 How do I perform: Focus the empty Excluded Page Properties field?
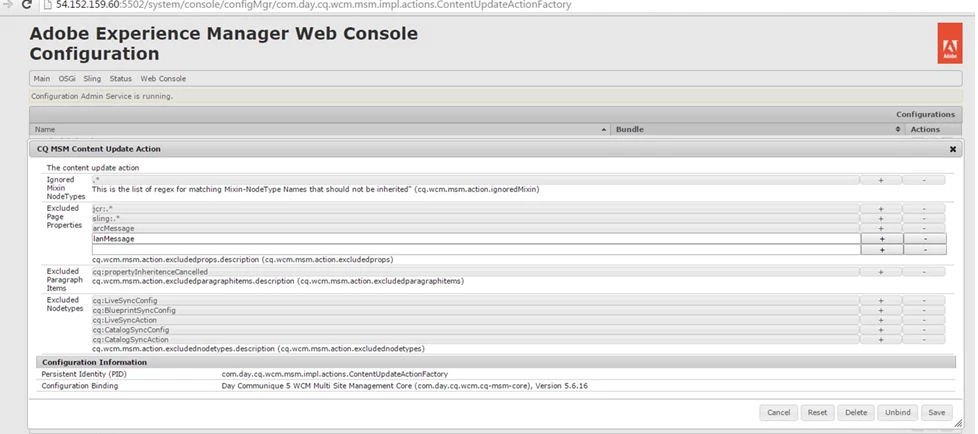pos(476,249)
